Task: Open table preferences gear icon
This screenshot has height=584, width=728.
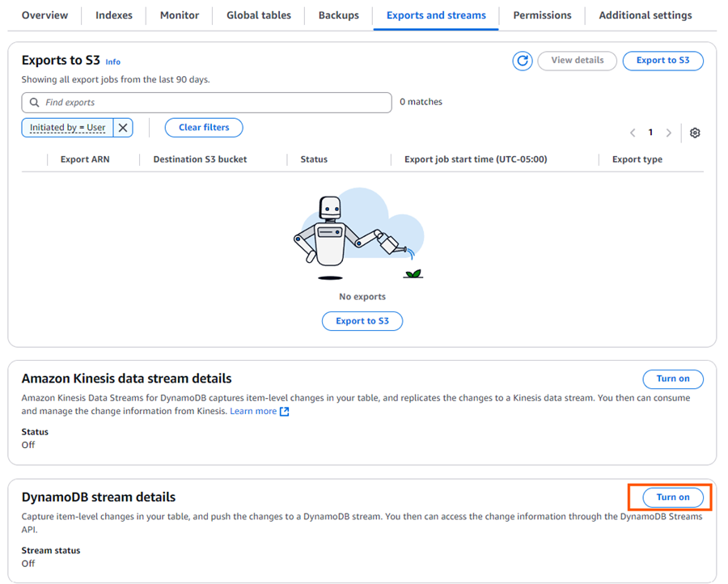Action: [695, 133]
